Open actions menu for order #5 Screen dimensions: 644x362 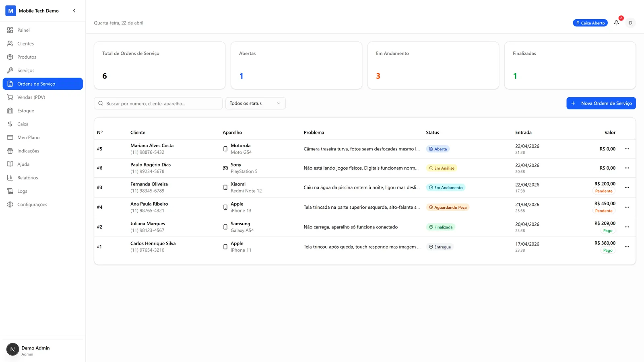pyautogui.click(x=627, y=149)
